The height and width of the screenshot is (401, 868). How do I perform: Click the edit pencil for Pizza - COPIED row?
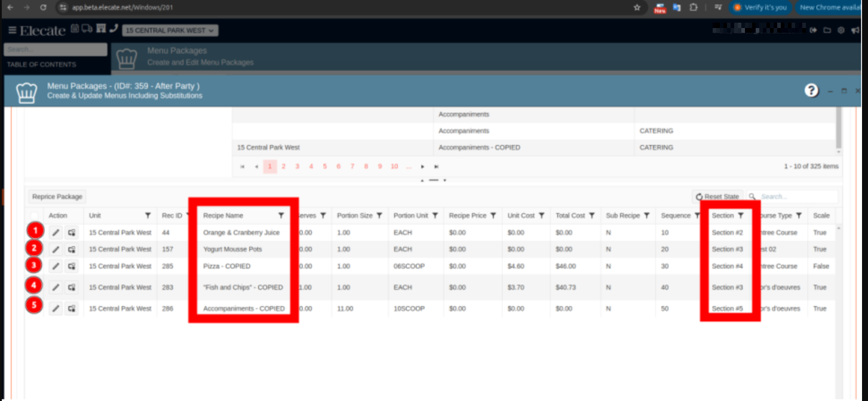56,266
